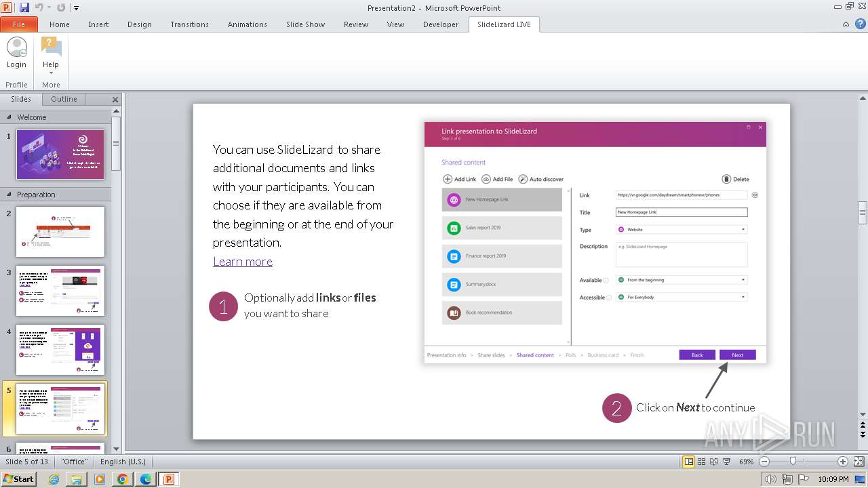Open the Design ribbon tab
Viewport: 868px width, 488px height.
tap(140, 24)
